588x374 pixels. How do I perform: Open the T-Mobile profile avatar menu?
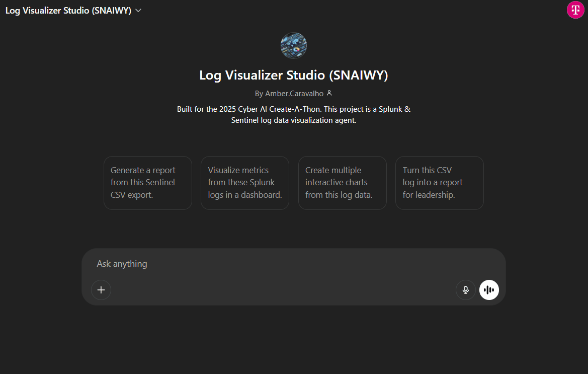point(575,10)
